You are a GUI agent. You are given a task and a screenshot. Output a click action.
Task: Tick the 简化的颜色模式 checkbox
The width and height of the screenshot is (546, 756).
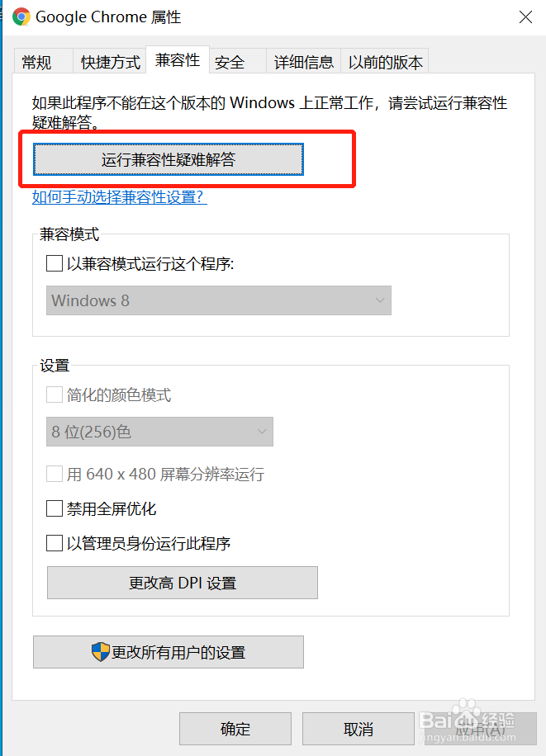tap(55, 395)
